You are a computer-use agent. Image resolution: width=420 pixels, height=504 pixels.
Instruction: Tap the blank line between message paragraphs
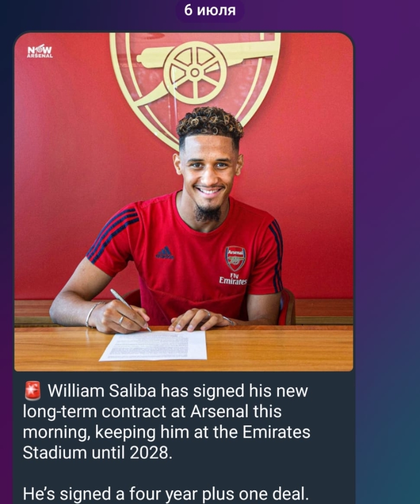pyautogui.click(x=166, y=473)
